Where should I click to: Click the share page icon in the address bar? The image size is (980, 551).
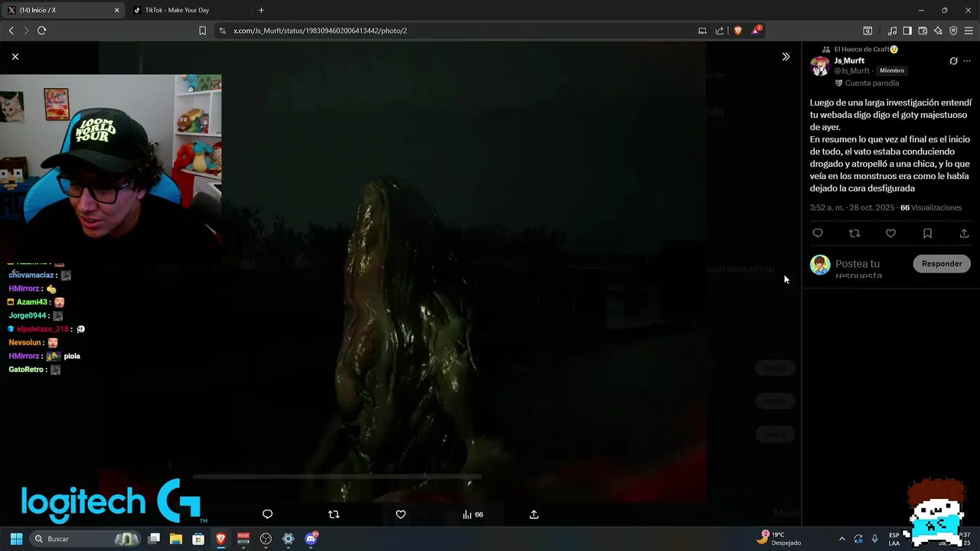click(720, 31)
